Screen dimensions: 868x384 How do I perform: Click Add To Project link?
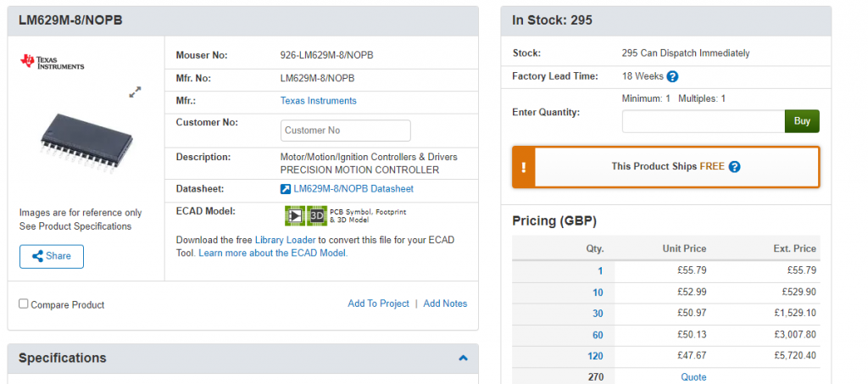(378, 303)
